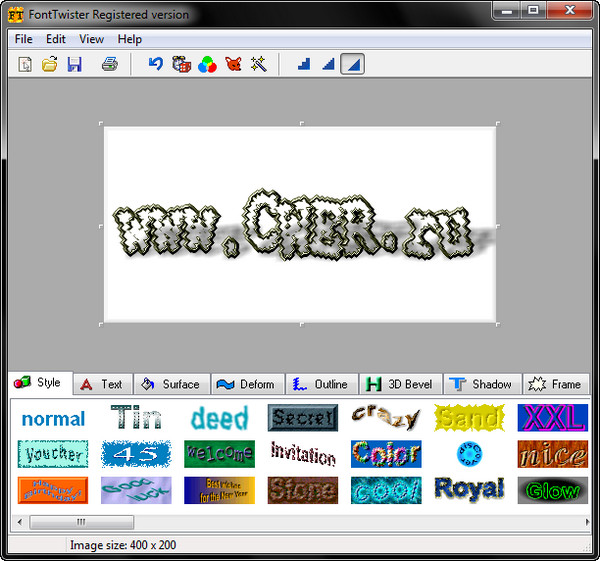The width and height of the screenshot is (600, 561).
Task: Save using the floppy disk icon
Action: pos(74,64)
